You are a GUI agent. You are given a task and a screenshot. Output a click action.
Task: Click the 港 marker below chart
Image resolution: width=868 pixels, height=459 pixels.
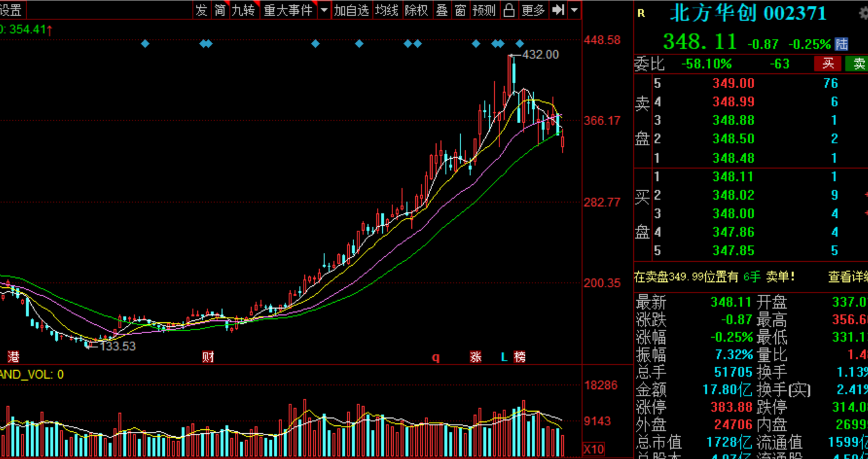point(13,357)
